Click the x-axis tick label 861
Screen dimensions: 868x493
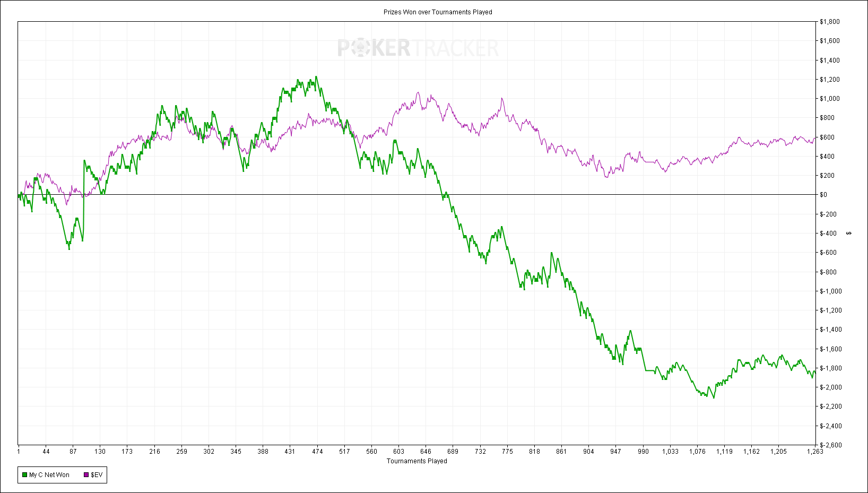(562, 452)
